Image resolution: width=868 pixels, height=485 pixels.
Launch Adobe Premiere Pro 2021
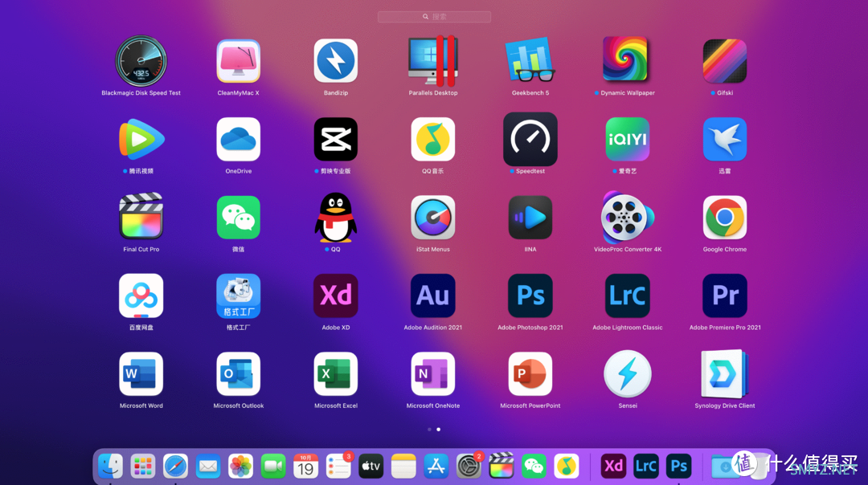[x=725, y=295]
